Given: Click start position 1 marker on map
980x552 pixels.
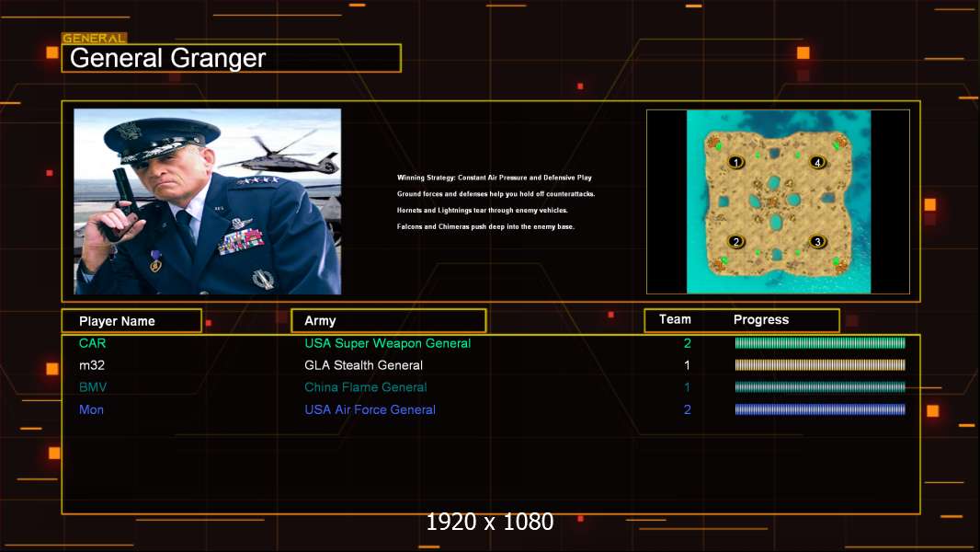Looking at the screenshot, I should (x=735, y=163).
